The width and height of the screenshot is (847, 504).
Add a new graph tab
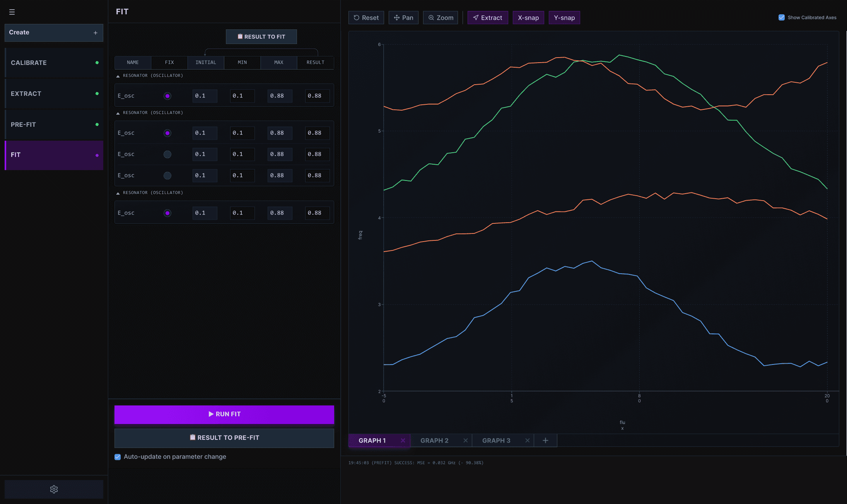(x=545, y=441)
